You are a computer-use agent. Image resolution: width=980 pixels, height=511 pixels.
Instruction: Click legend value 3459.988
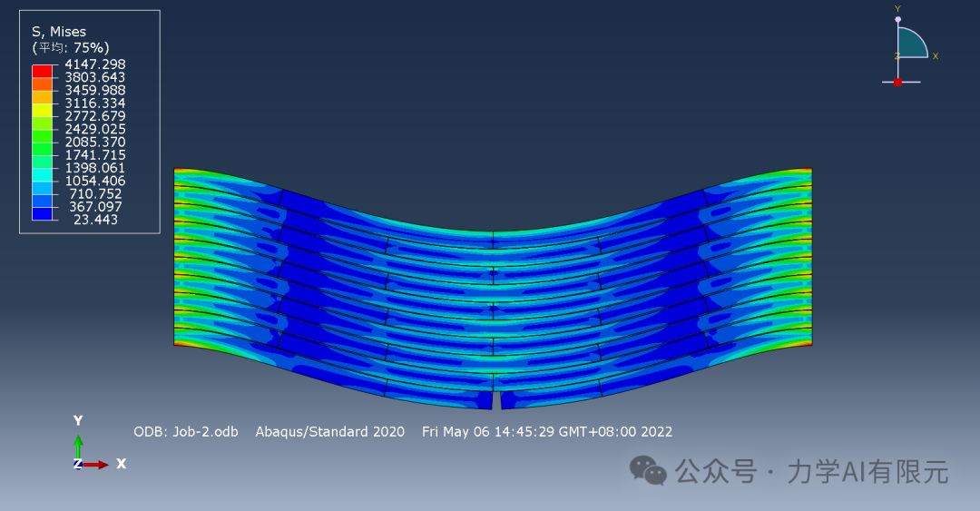[95, 90]
